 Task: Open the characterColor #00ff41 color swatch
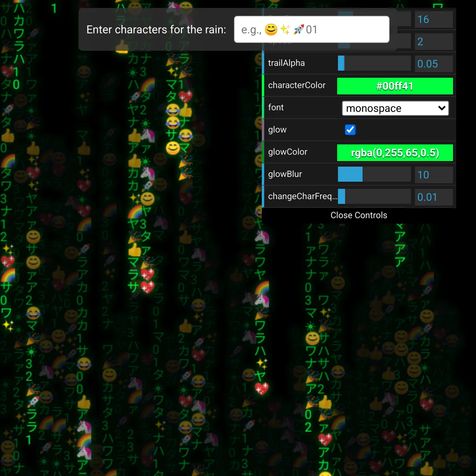pos(395,86)
